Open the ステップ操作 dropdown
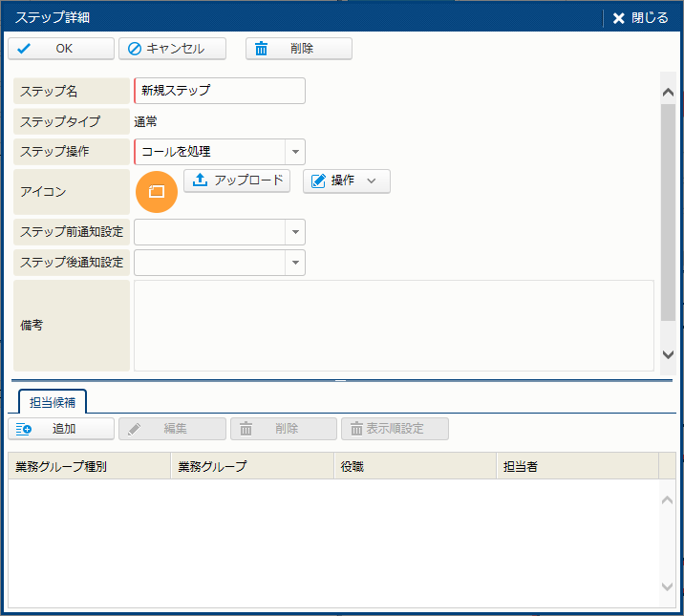 [295, 152]
